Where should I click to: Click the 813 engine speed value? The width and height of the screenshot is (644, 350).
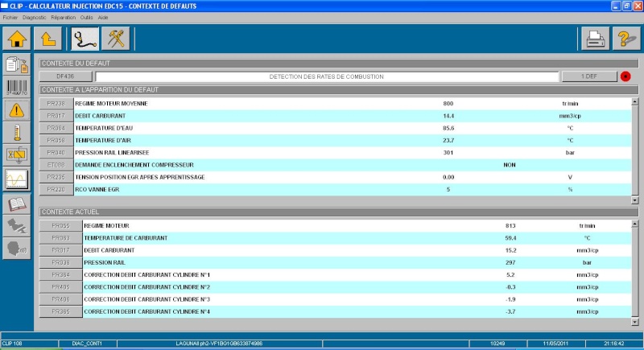point(510,225)
